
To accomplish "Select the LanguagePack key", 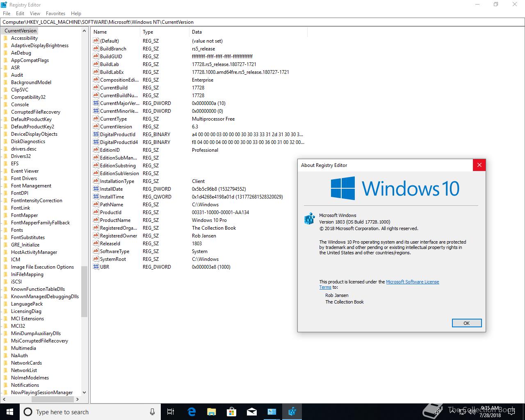I will point(27,304).
